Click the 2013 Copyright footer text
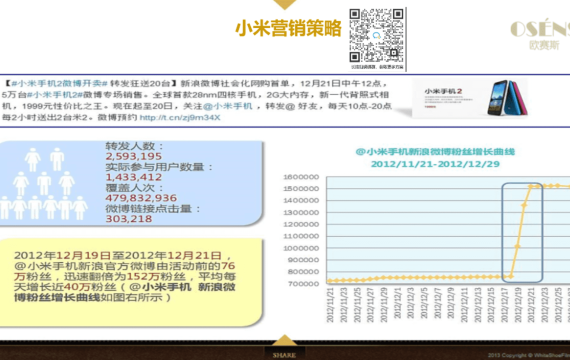Viewport: 570px width, 360px height. click(x=529, y=355)
